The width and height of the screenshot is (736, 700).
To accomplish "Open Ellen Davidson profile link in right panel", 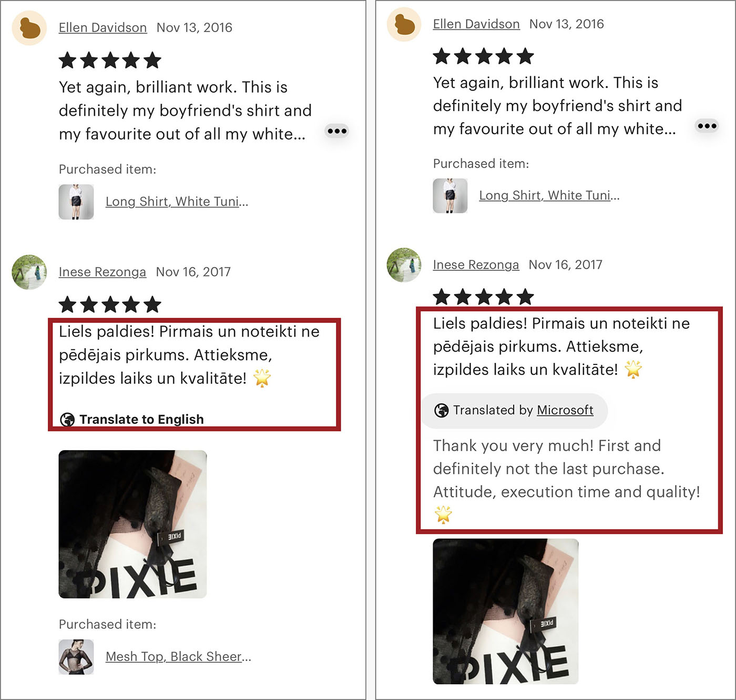I will [476, 24].
